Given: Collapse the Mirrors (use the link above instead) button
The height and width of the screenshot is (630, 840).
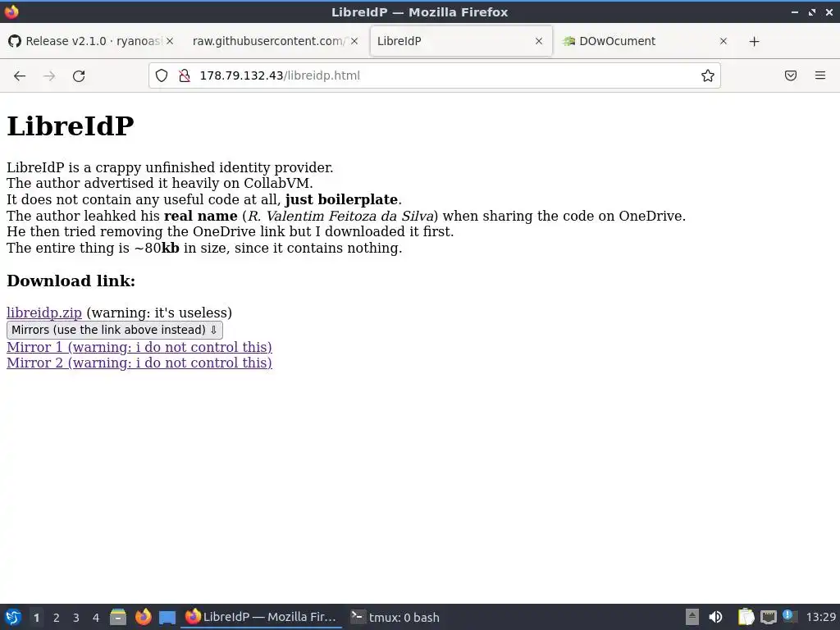Looking at the screenshot, I should click(115, 330).
